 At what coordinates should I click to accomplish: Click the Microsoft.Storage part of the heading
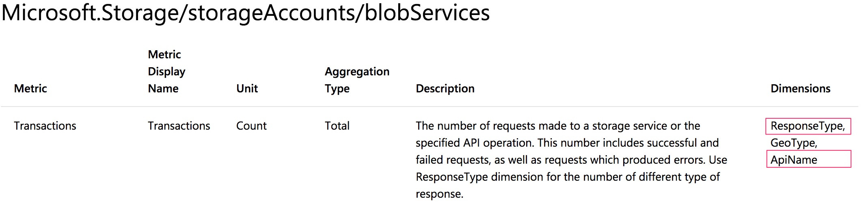coord(89,13)
